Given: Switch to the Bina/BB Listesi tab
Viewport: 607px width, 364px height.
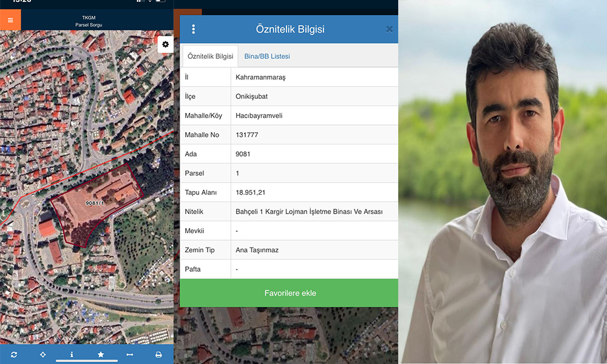Looking at the screenshot, I should [x=267, y=56].
